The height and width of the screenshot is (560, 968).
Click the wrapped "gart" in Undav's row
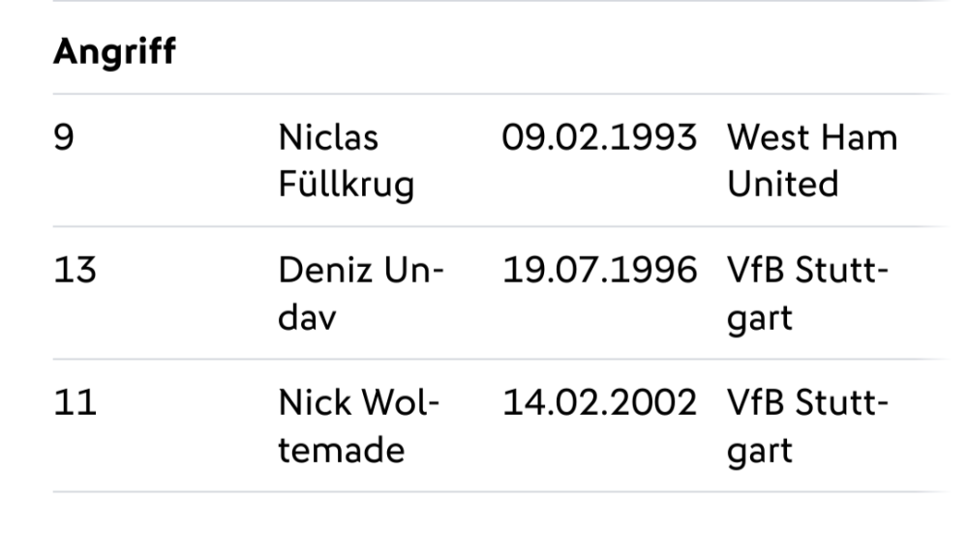coord(760,316)
